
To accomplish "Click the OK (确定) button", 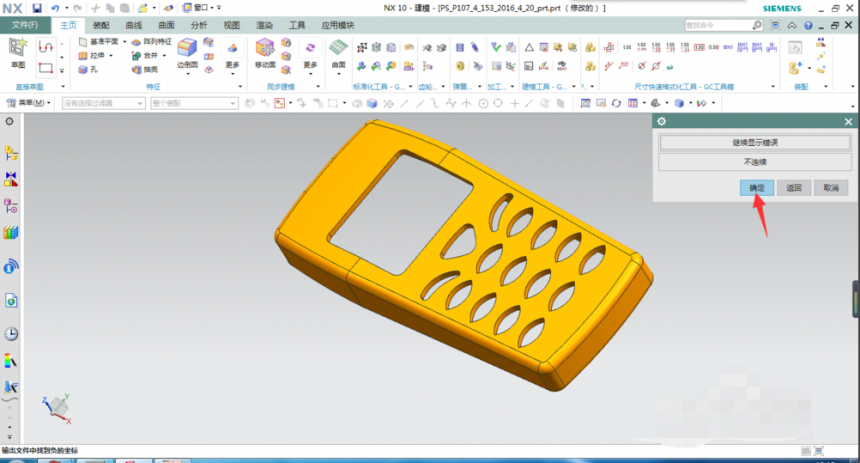I will click(757, 188).
